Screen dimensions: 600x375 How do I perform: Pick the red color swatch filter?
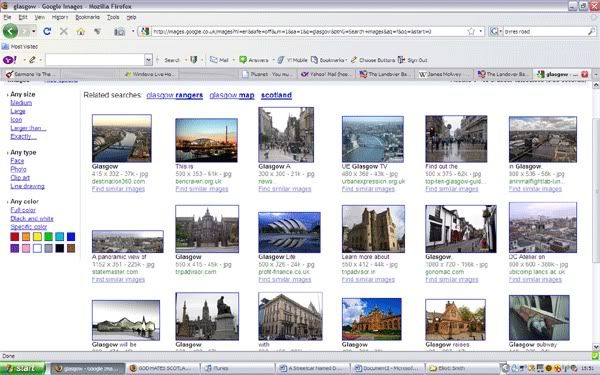15,236
